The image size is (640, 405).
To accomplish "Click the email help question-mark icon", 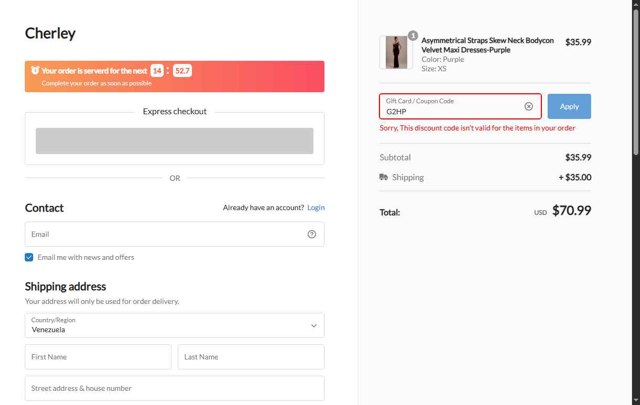I will click(311, 234).
